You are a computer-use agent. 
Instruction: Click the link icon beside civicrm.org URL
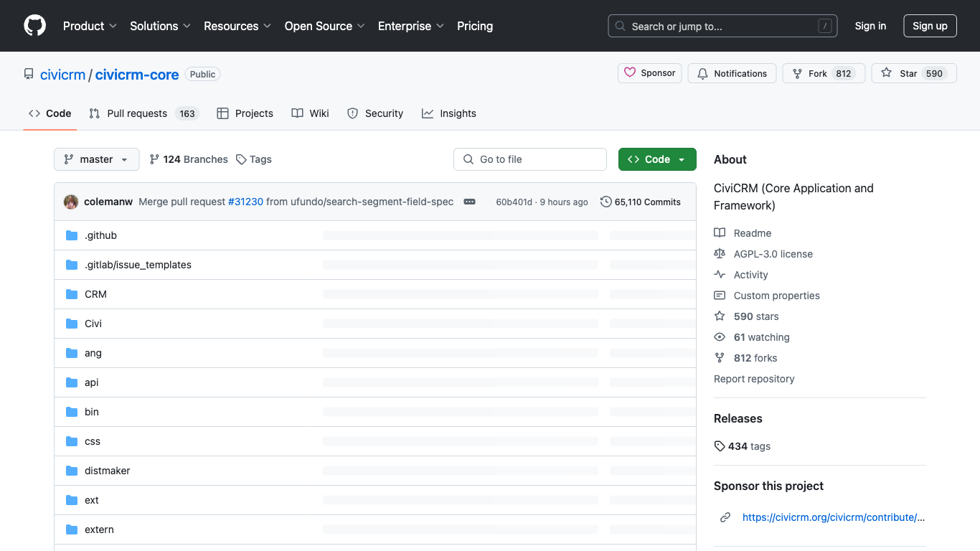[725, 517]
